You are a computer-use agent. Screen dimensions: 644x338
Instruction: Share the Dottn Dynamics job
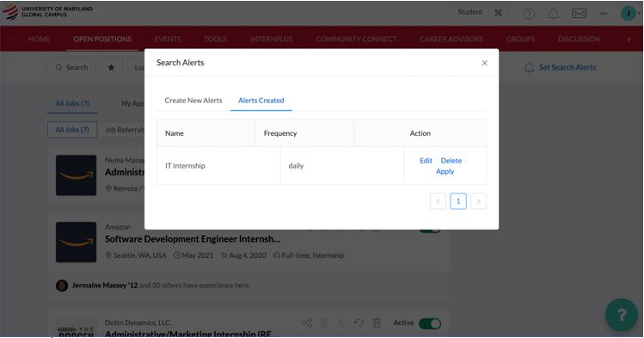[x=307, y=323]
